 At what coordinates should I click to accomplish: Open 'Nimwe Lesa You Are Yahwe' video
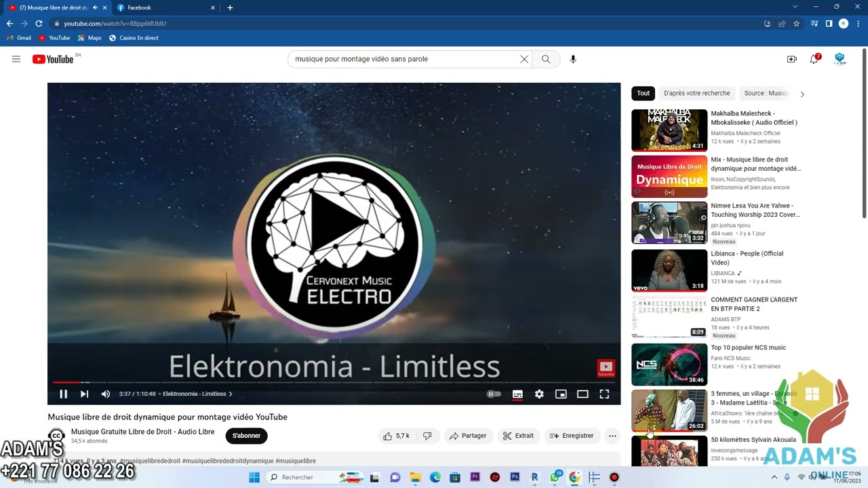point(755,210)
